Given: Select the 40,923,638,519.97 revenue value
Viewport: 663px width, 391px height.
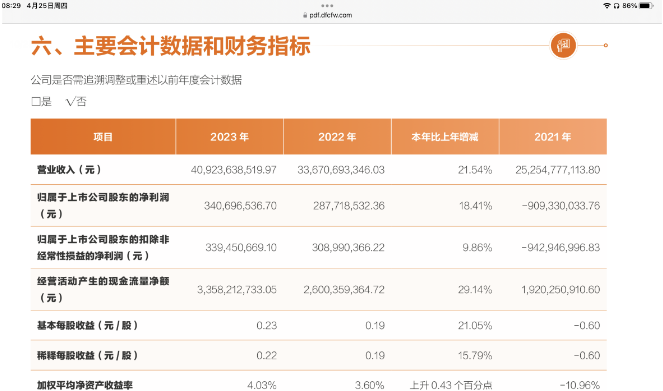Looking at the screenshot, I should pos(233,170).
